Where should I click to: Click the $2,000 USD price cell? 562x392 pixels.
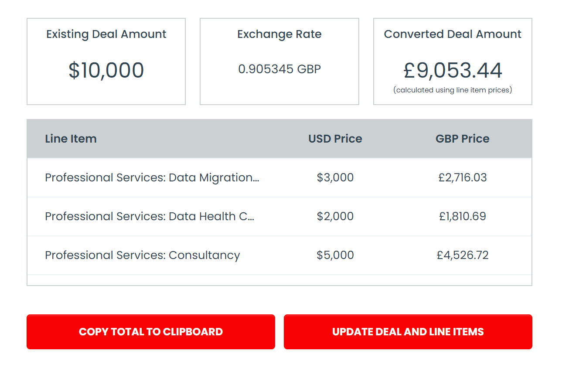tap(335, 216)
